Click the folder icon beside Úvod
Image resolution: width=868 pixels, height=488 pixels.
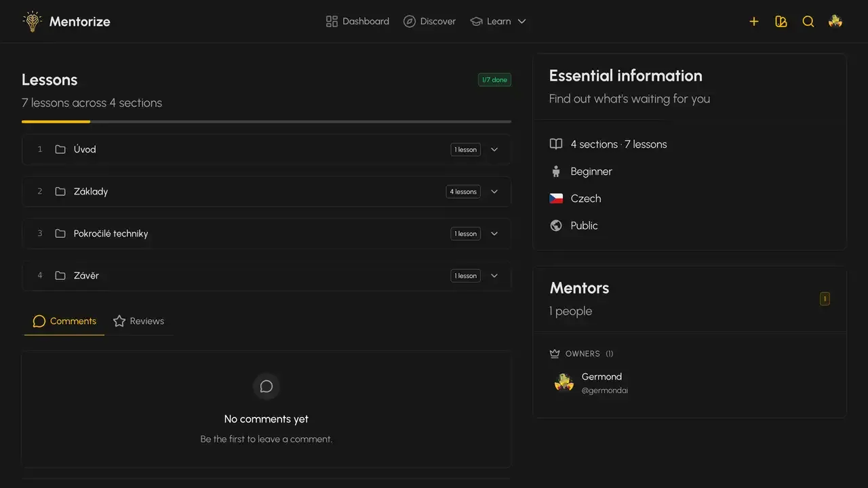[x=60, y=149]
